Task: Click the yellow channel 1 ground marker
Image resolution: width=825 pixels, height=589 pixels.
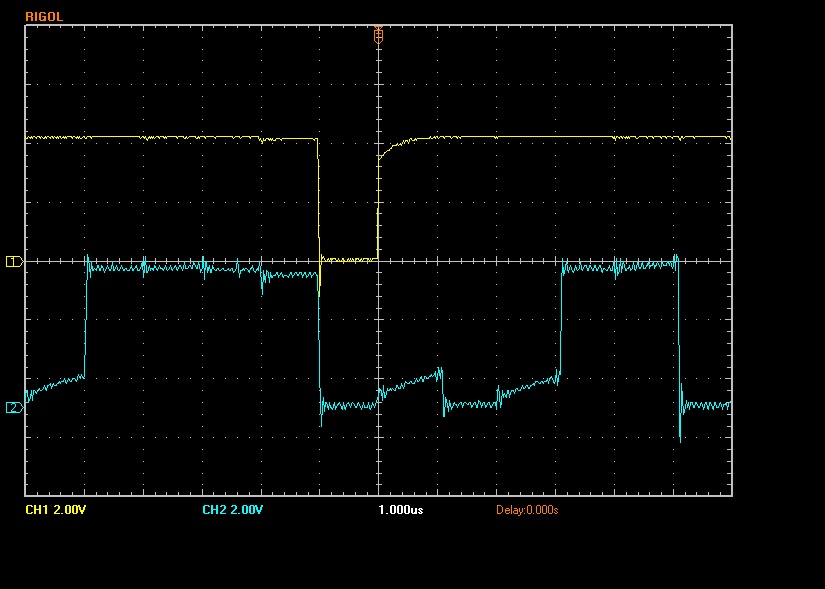Action: coord(14,261)
